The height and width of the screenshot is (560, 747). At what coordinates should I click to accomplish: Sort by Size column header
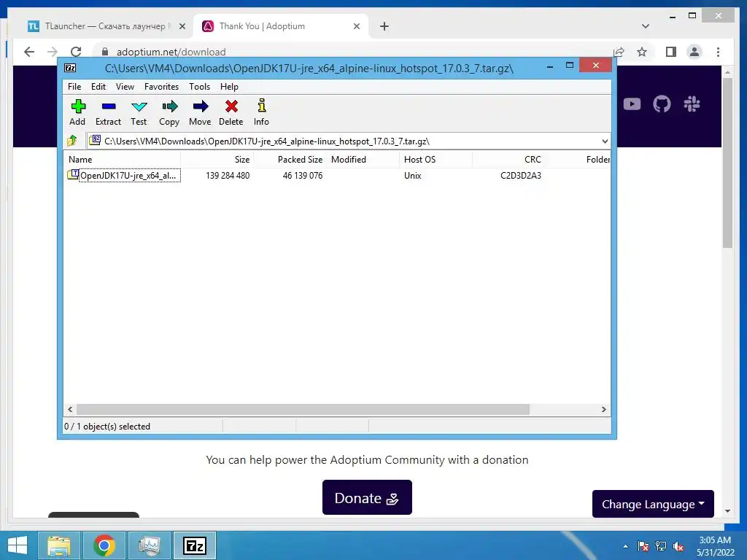click(217, 160)
